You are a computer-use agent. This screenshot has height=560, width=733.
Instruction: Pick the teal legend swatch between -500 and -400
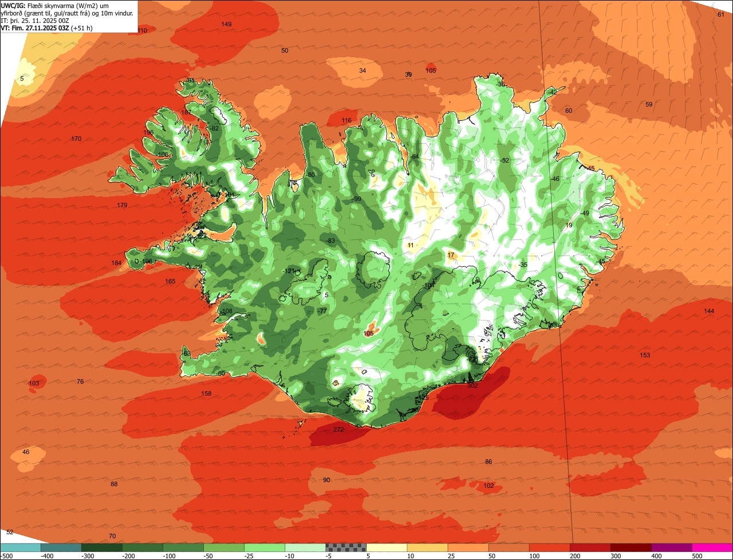click(x=20, y=547)
